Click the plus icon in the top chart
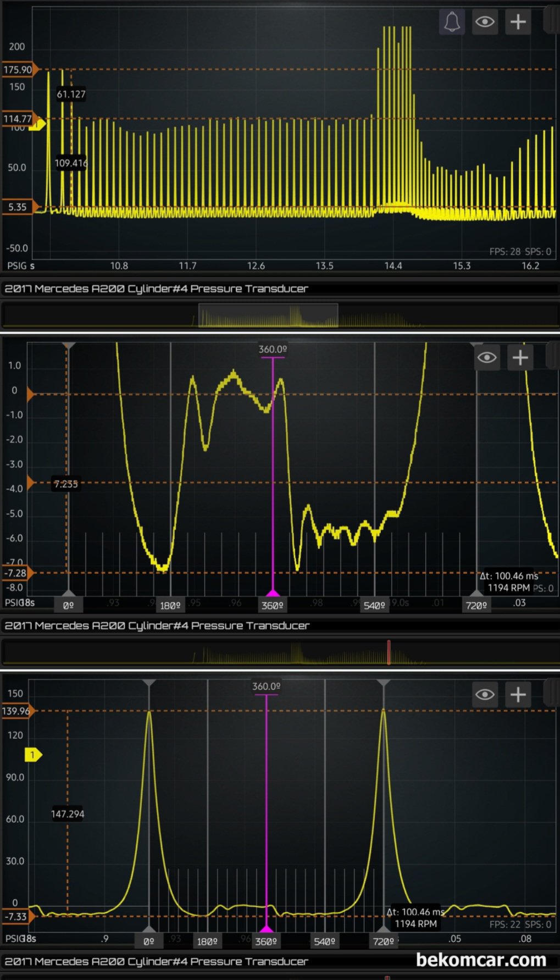Viewport: 560px width, 980px height. pos(518,23)
